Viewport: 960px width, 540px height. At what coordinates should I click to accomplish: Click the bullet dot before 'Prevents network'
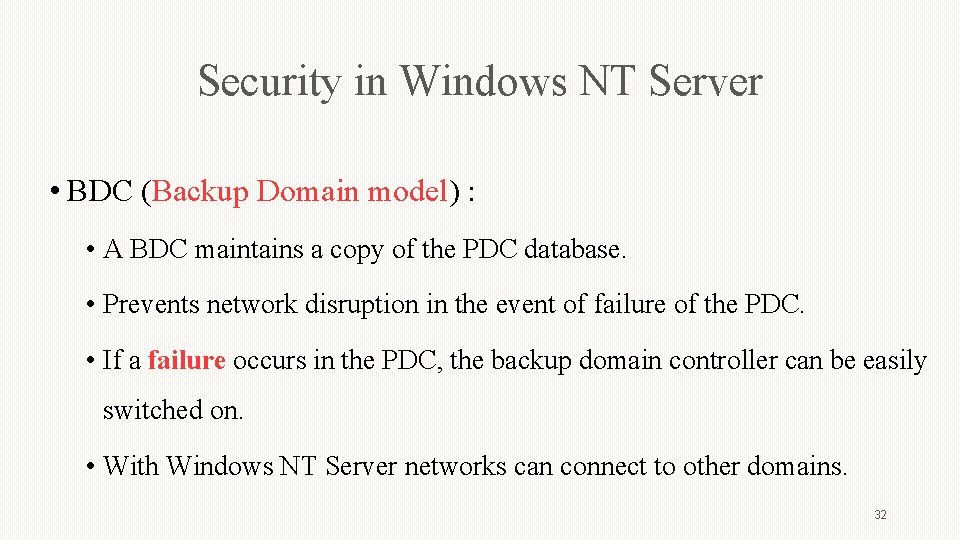(x=91, y=304)
